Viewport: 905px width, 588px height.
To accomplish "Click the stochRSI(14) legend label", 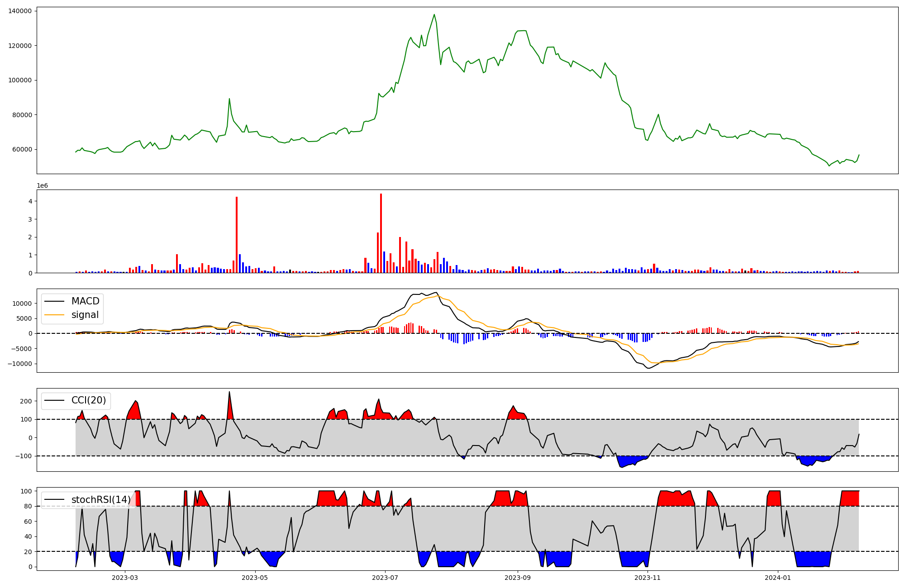I will coord(101,500).
